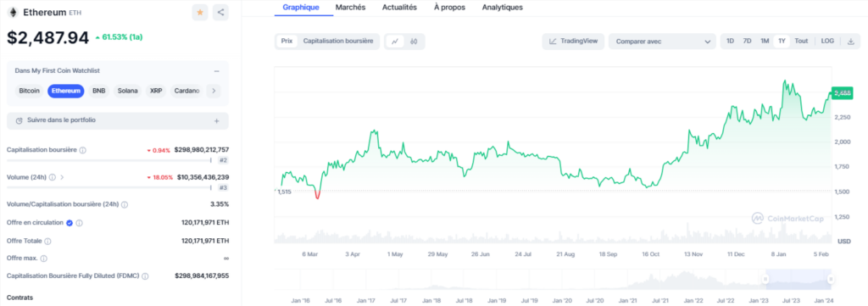Image resolution: width=868 pixels, height=306 pixels.
Task: Click the green current price tag on chart
Action: 842,93
